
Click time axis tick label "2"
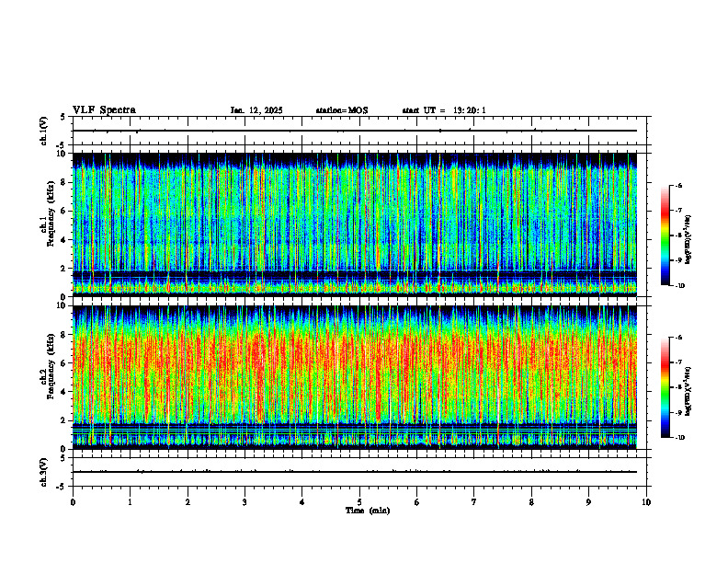pos(188,502)
